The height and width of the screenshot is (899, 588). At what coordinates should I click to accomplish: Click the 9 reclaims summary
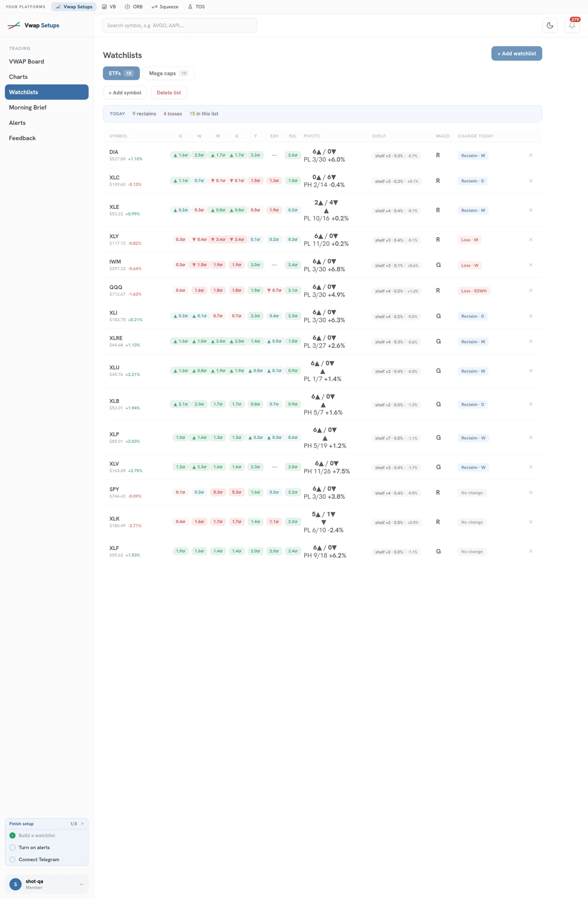(144, 114)
